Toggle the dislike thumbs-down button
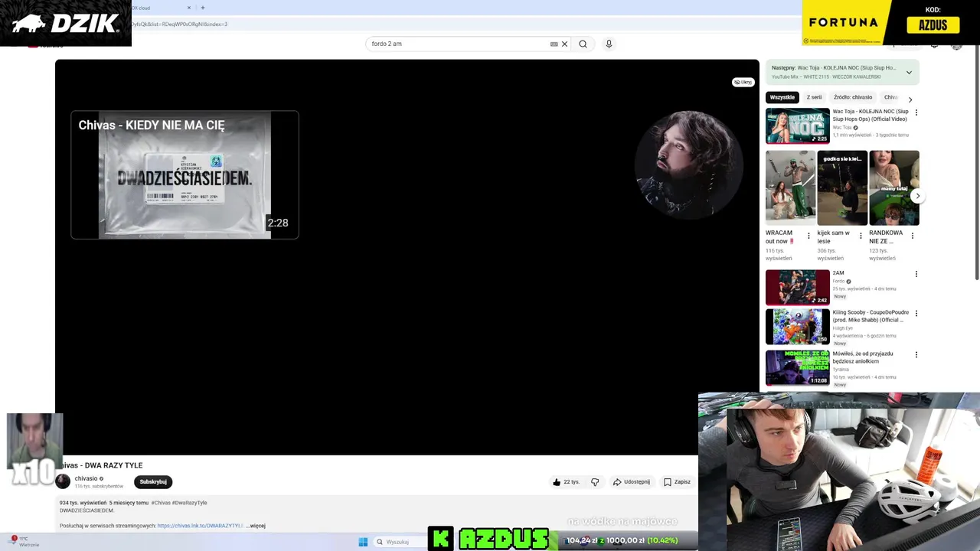 (595, 482)
